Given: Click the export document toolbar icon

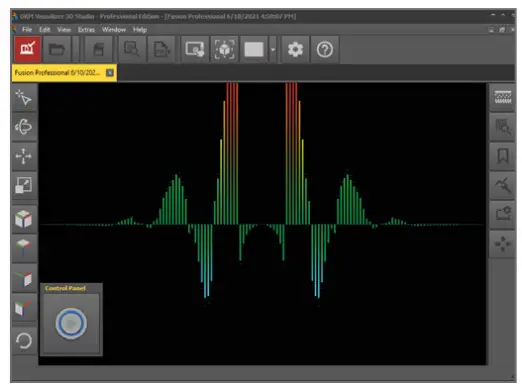Looking at the screenshot, I should [x=161, y=50].
